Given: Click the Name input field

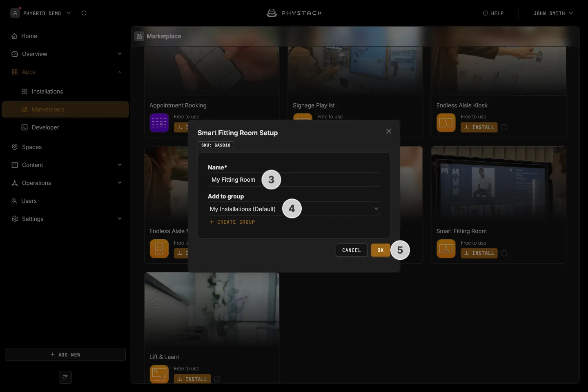Looking at the screenshot, I should (294, 180).
